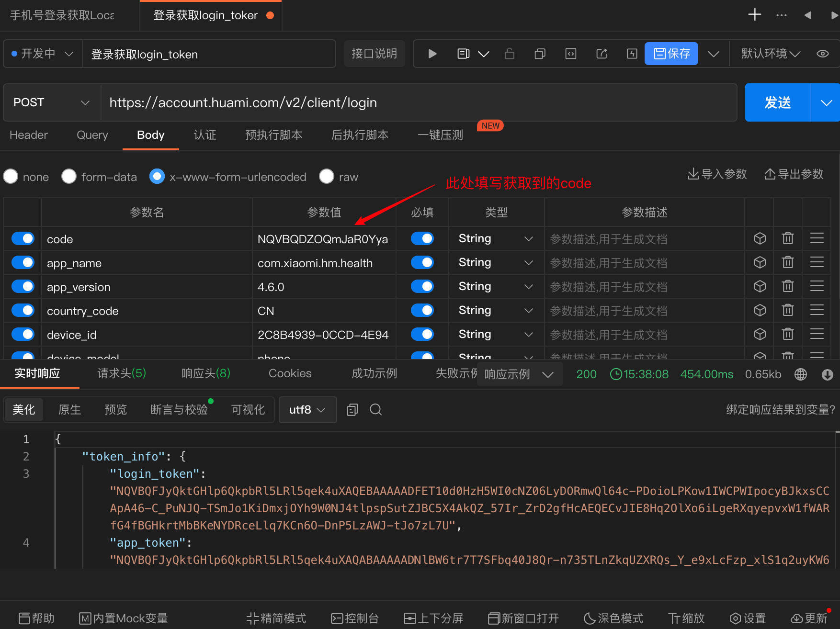This screenshot has width=840, height=629.
Task: Open 控制台 console in bottom bar
Action: pos(355,618)
